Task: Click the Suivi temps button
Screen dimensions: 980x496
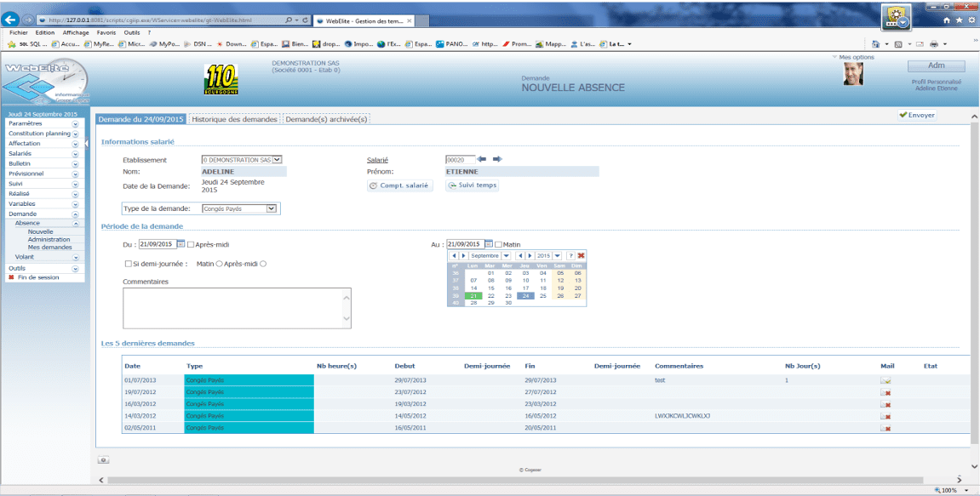Action: (x=472, y=185)
